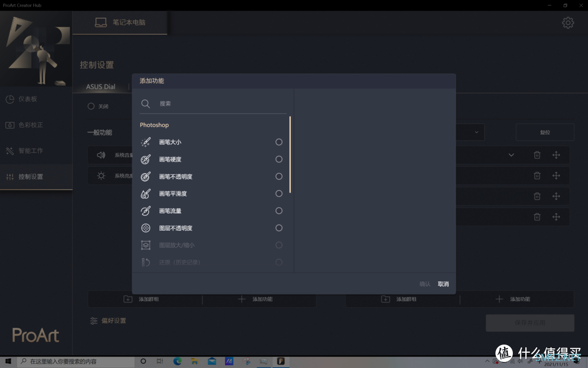Open the 色彩校正 color calibration section
588x368 pixels.
click(x=36, y=125)
